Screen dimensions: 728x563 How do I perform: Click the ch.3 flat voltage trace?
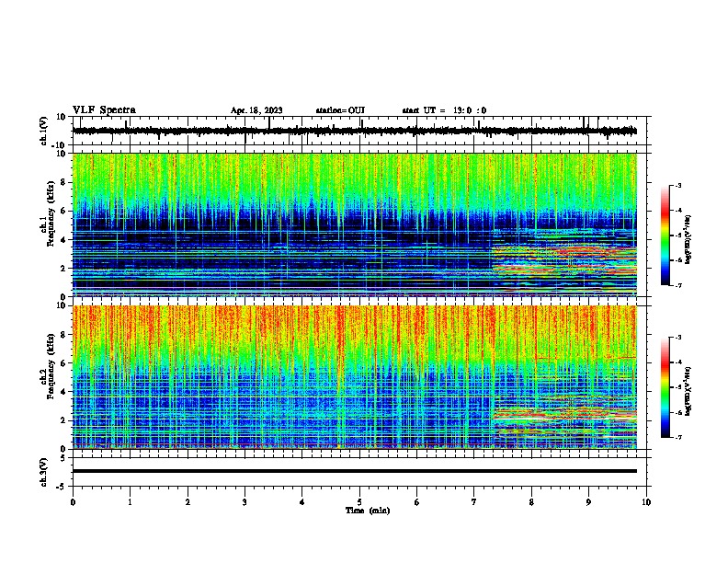(x=355, y=471)
